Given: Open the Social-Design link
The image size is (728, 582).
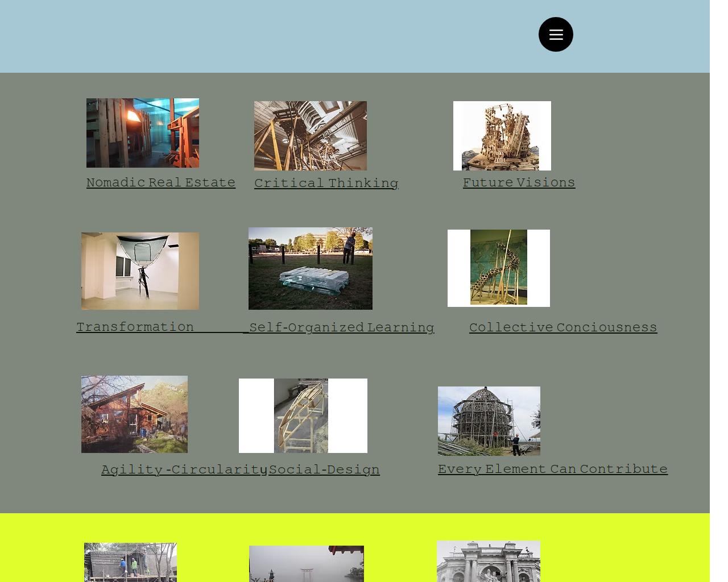Looking at the screenshot, I should (324, 469).
